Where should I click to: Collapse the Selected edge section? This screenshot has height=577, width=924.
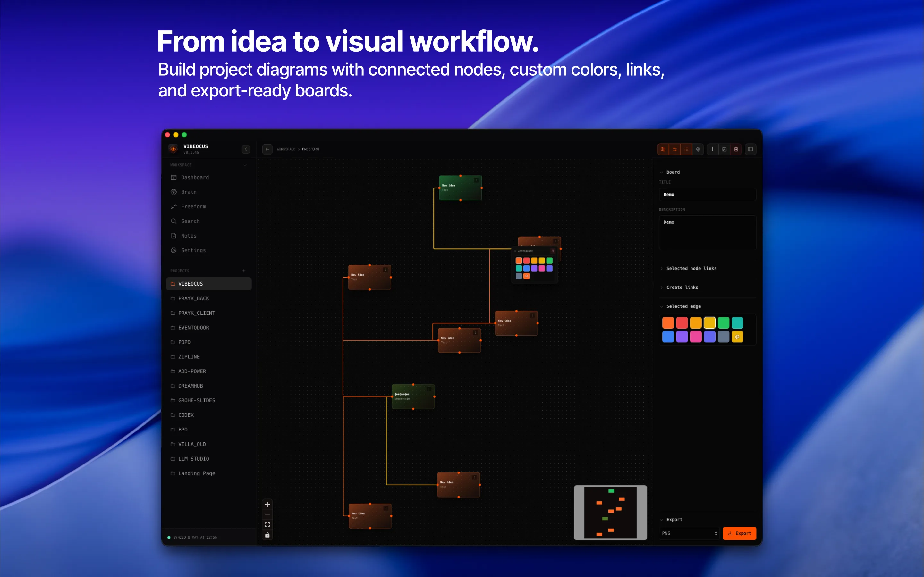(680, 306)
